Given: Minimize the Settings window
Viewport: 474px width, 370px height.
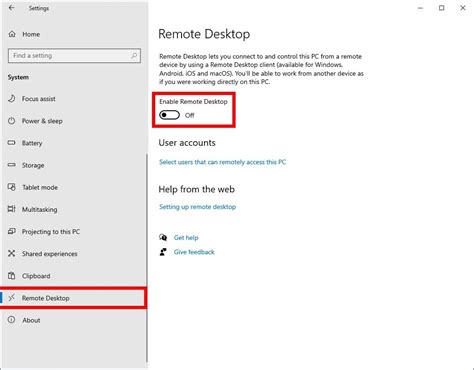Looking at the screenshot, I should click(x=421, y=8).
